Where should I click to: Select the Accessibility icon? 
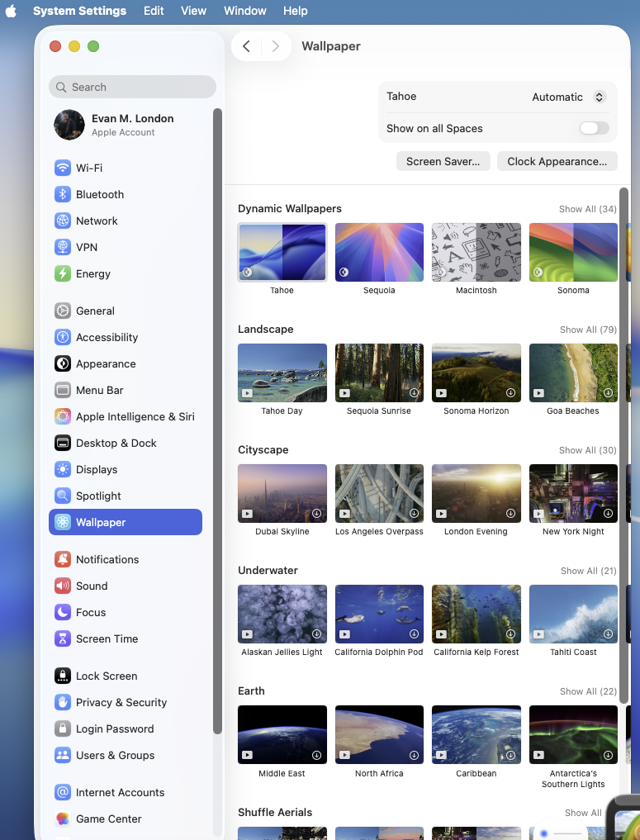63,337
